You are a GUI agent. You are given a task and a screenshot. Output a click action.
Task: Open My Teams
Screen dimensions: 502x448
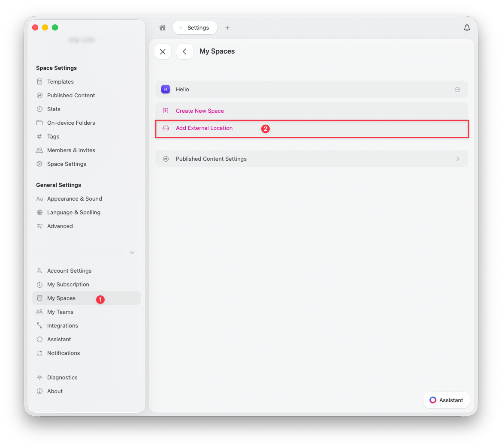tap(60, 312)
